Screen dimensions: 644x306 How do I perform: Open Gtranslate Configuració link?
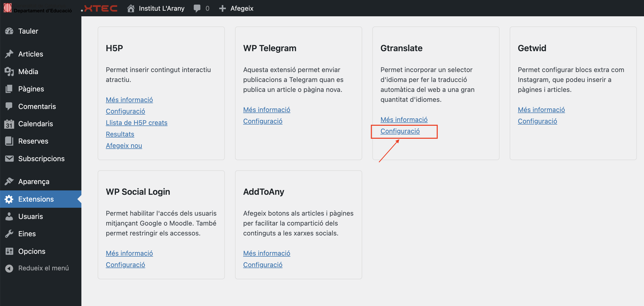[x=400, y=131]
